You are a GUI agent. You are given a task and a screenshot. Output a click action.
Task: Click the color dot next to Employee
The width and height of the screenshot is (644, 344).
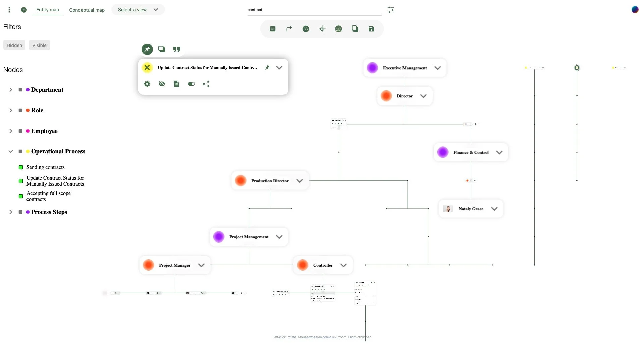pyautogui.click(x=28, y=131)
